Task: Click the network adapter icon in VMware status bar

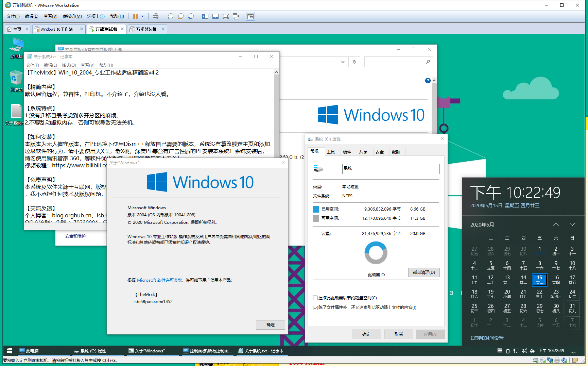Action: point(550,360)
